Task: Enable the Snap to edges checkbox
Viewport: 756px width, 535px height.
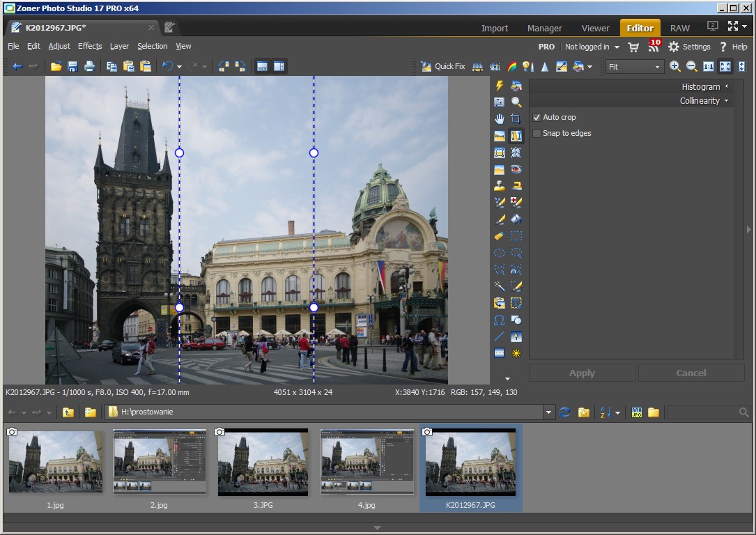Action: (x=537, y=133)
